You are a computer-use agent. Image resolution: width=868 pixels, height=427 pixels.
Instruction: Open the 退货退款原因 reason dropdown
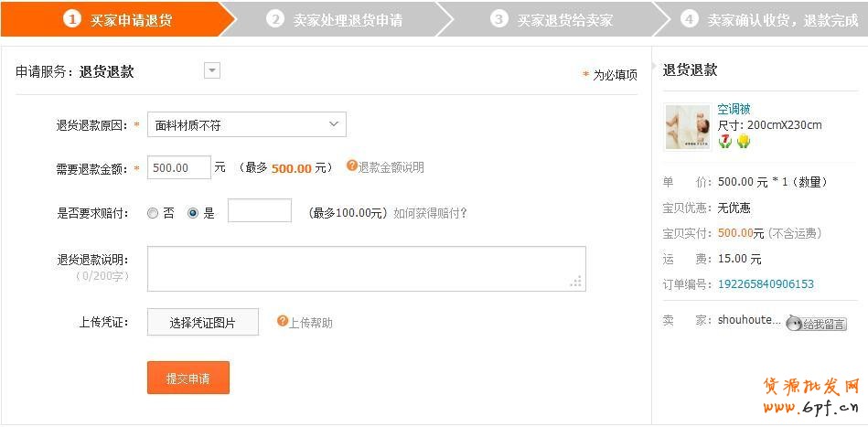tap(246, 124)
